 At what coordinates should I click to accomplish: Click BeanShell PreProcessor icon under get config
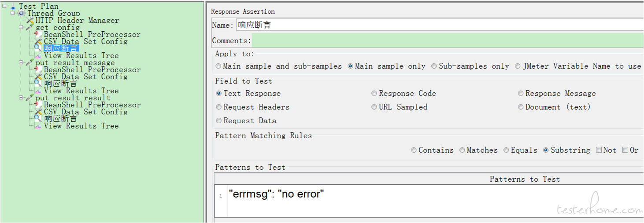[38, 34]
